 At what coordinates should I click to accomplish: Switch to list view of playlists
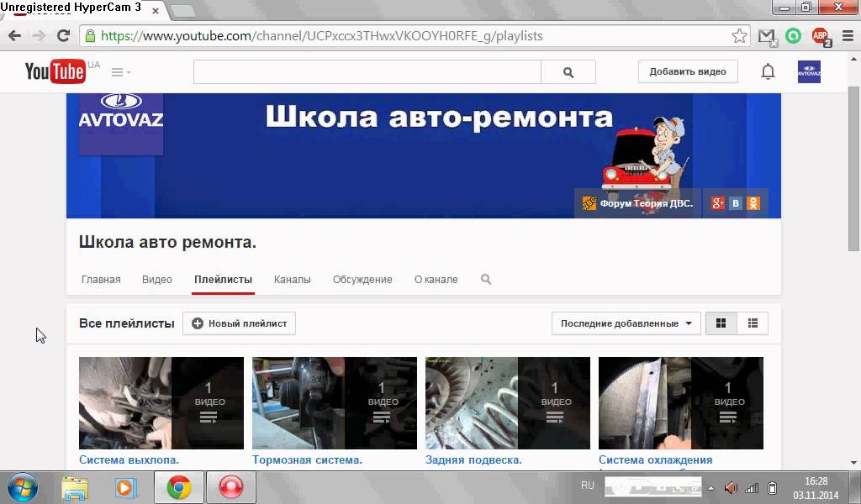pyautogui.click(x=753, y=323)
